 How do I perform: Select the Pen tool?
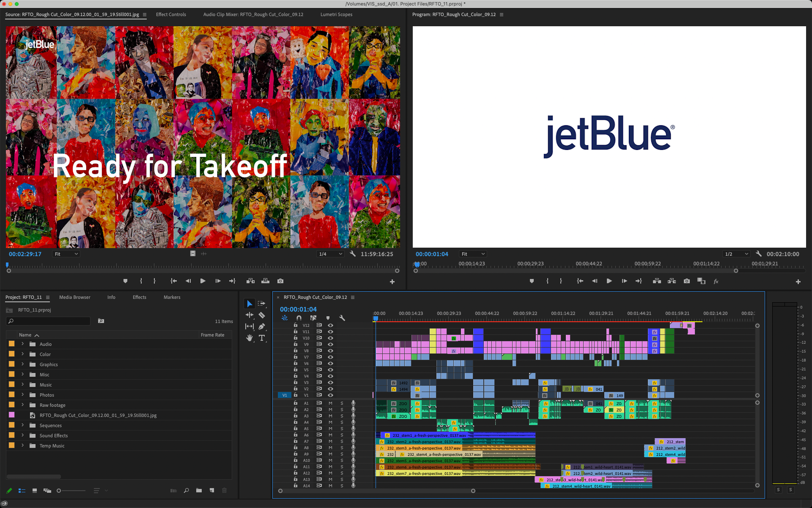(x=262, y=326)
